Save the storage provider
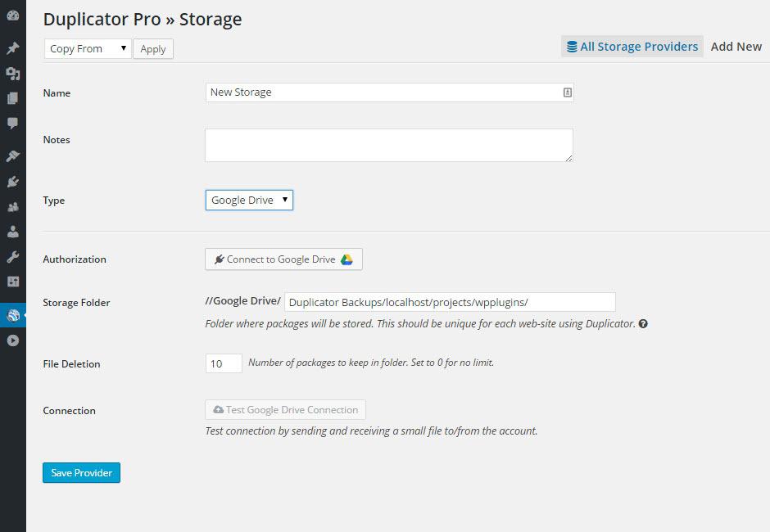Screen dimensions: 770x532 [x=81, y=473]
